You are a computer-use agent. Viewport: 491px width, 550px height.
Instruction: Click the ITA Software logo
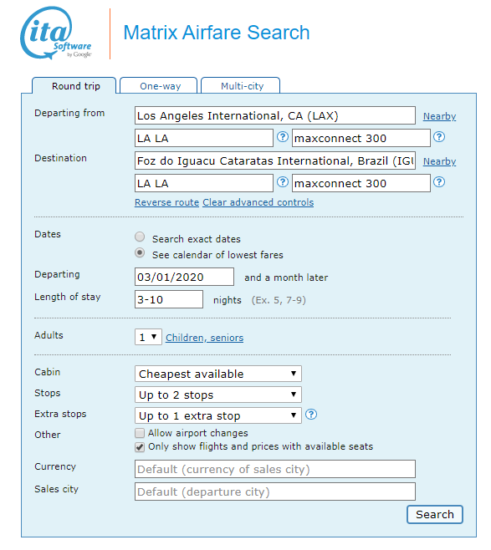56,33
